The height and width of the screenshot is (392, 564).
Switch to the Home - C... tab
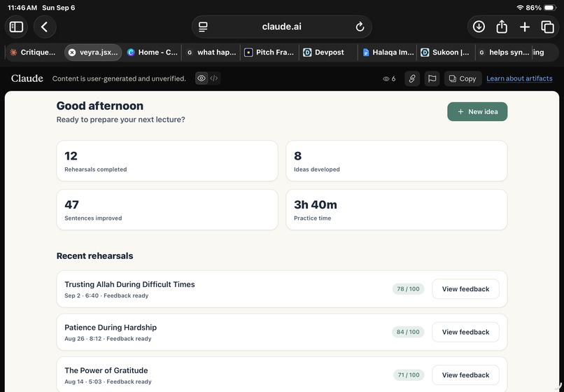coord(153,52)
